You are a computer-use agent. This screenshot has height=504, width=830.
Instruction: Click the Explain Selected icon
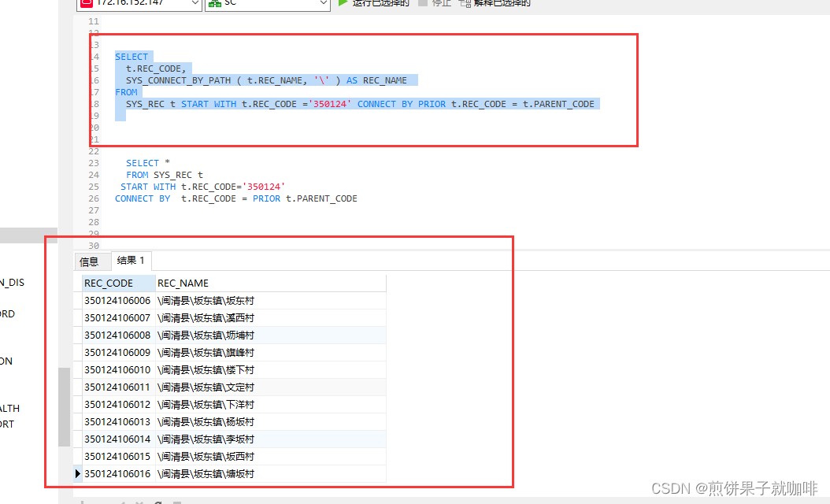click(x=465, y=2)
